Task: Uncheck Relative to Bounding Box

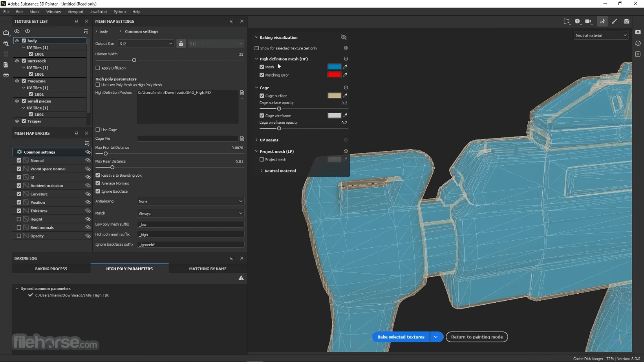Action: click(98, 175)
